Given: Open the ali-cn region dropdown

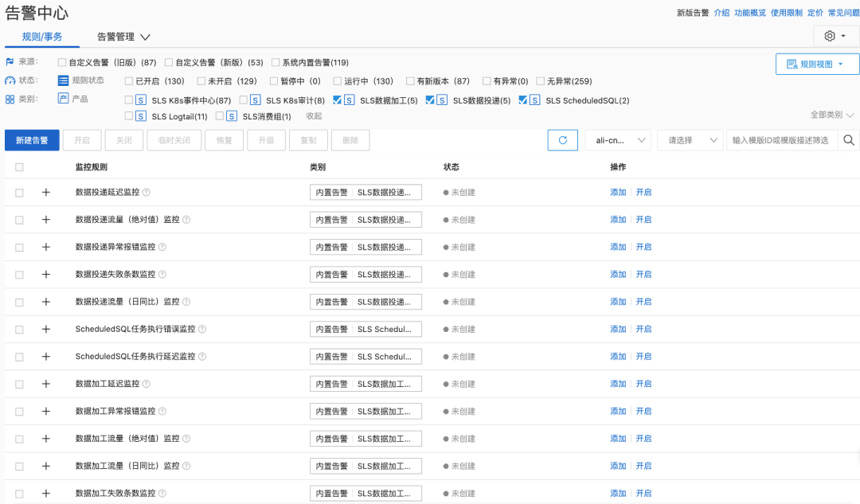Looking at the screenshot, I should 617,140.
